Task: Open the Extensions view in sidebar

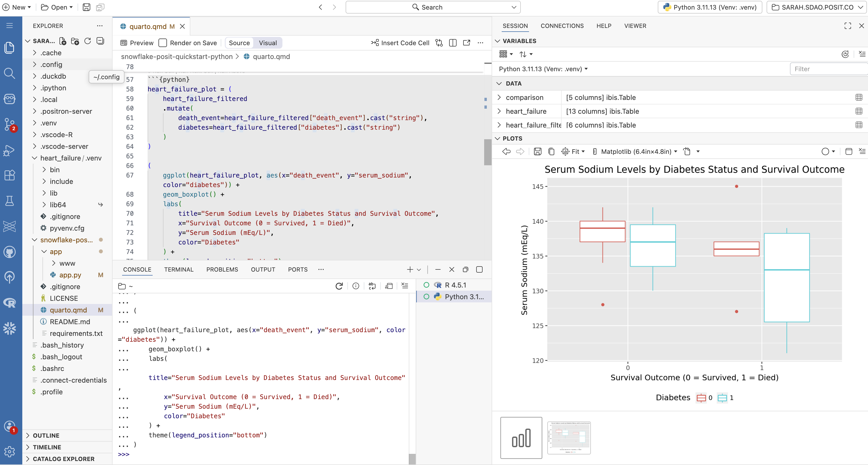Action: [x=10, y=175]
